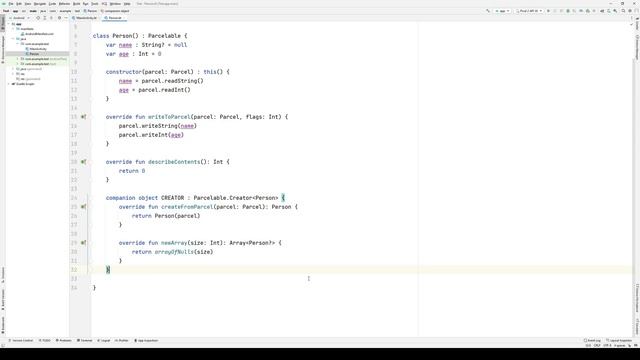Select Person file in project tree
The width and height of the screenshot is (640, 360).
[x=34, y=54]
